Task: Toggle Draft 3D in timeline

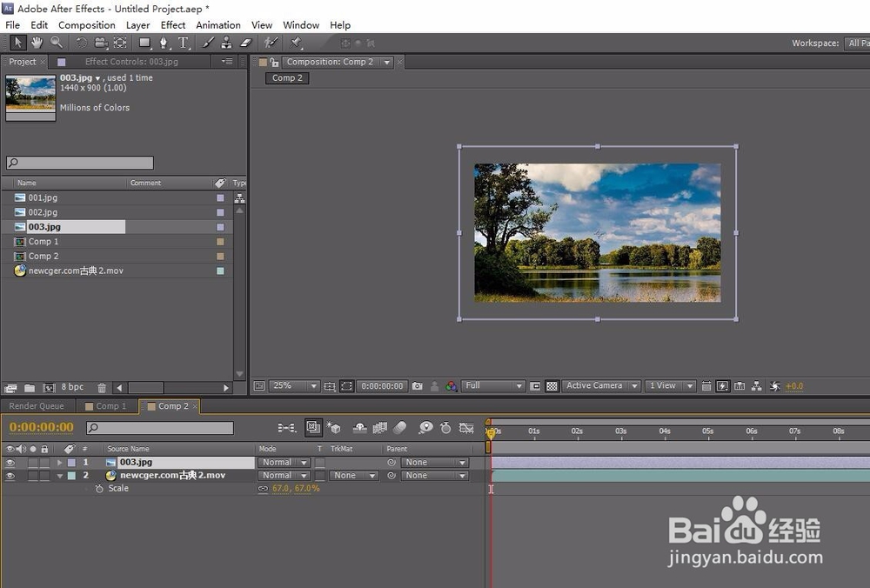Action: tap(333, 428)
